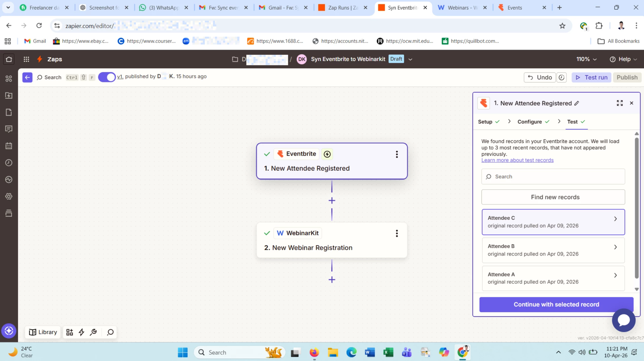Click the Find new records button
Image resolution: width=644 pixels, height=361 pixels.
point(553,197)
